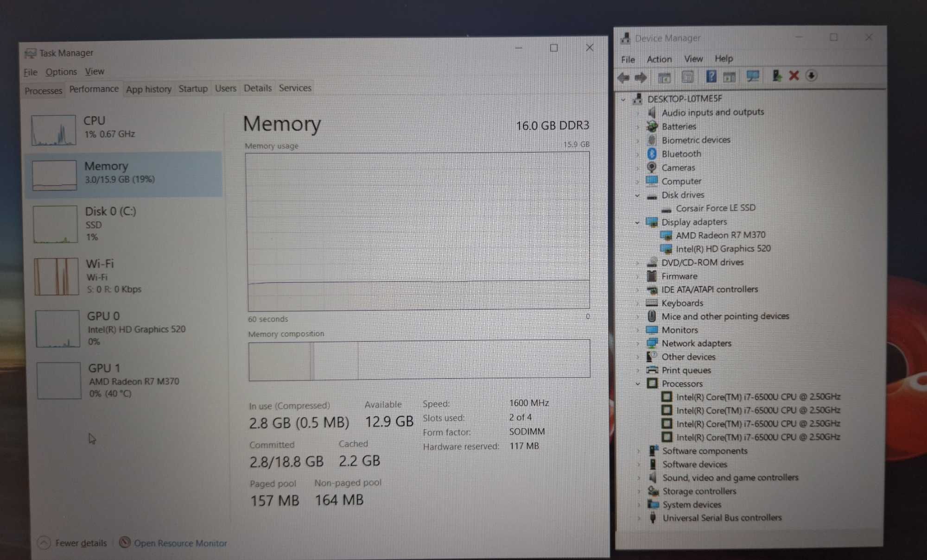Select Print queues printer icon
The height and width of the screenshot is (560, 927).
pos(652,370)
